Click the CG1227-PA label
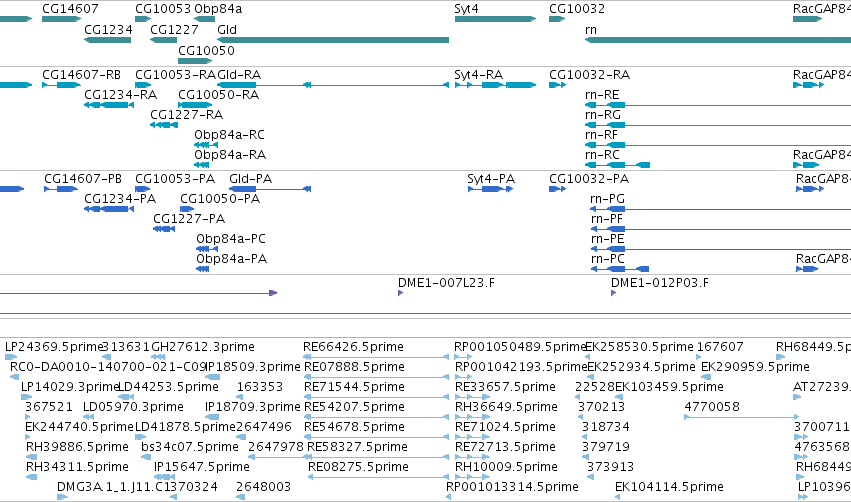Screen dimensions: 851x502 189,219
